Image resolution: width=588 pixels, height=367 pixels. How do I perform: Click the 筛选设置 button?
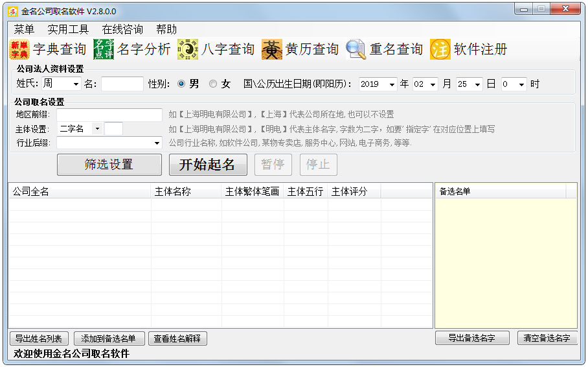click(x=109, y=165)
